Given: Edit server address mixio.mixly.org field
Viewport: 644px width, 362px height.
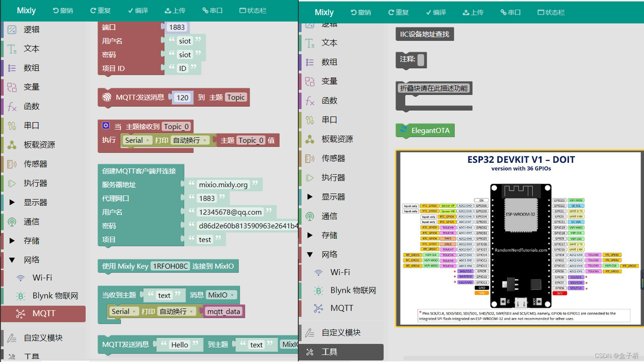Looking at the screenshot, I should click(x=223, y=185).
